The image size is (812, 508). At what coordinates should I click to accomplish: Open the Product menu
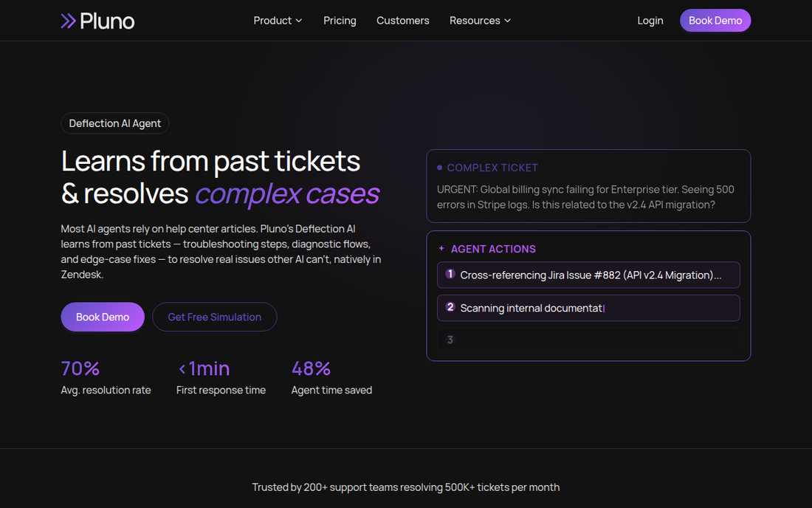click(x=278, y=21)
